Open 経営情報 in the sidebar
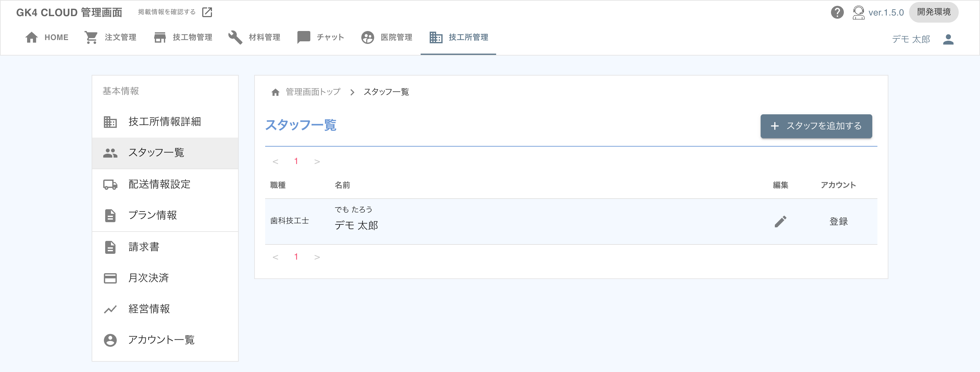The image size is (980, 372). [x=149, y=309]
